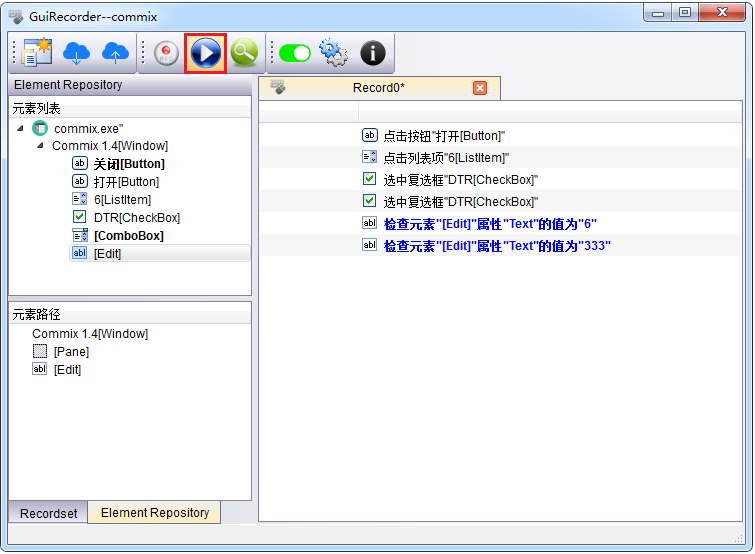Click the cloud upload icon
Screen dimensions: 755x554
pyautogui.click(x=115, y=53)
